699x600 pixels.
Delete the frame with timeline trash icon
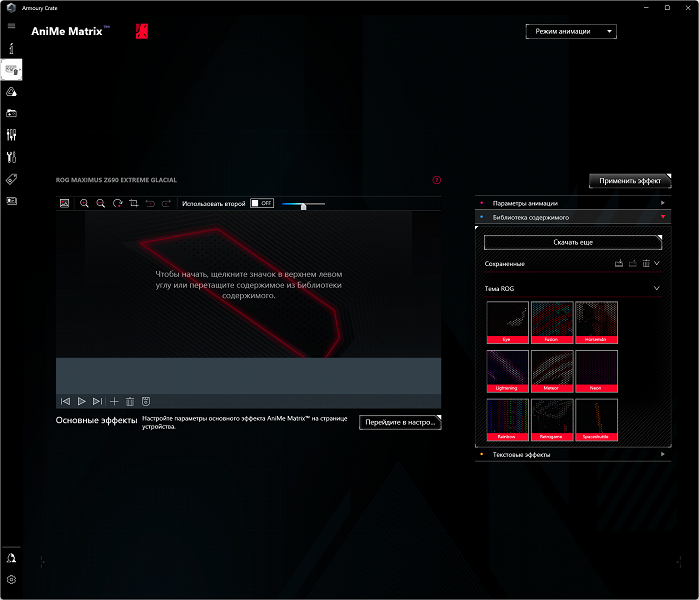130,402
